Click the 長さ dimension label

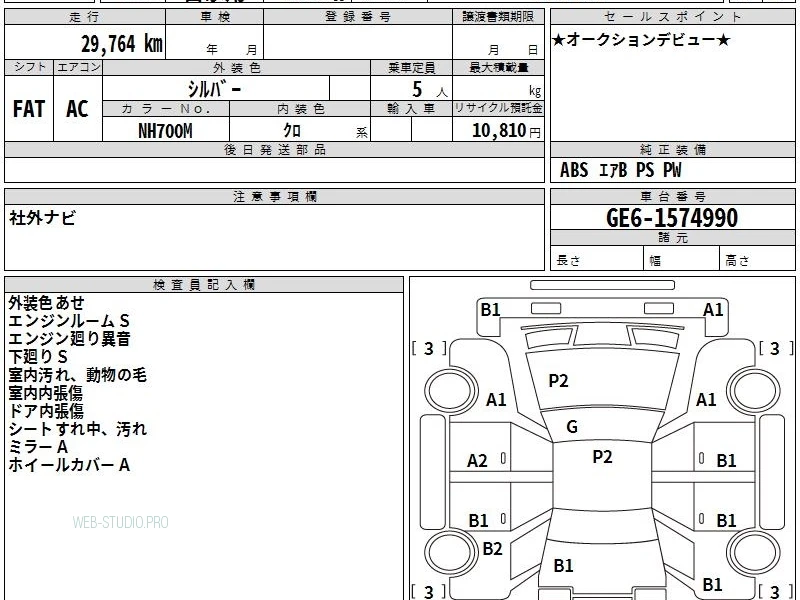pos(568,261)
